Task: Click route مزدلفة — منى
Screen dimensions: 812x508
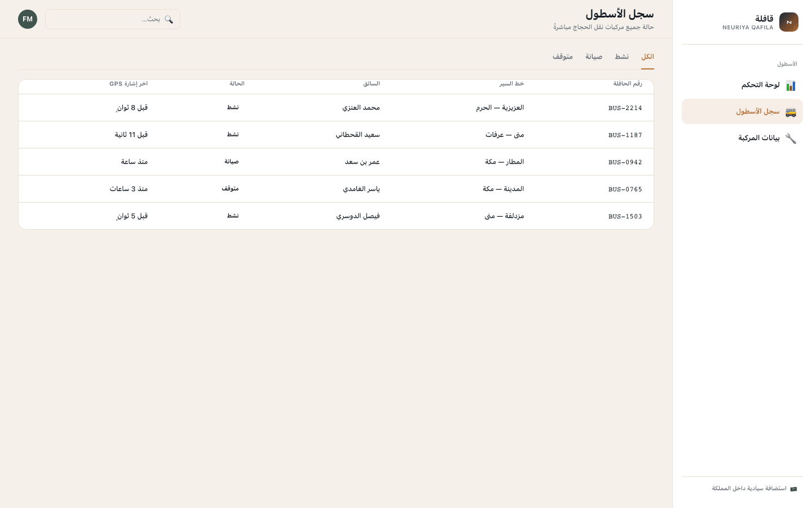Action: tap(505, 216)
